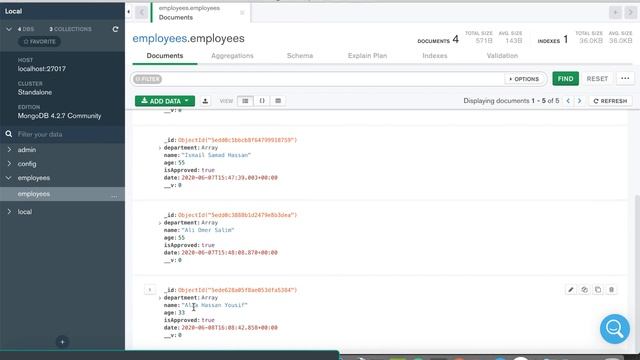Delete the Alia Hassan Yousif document
640x360 pixels.
611,290
